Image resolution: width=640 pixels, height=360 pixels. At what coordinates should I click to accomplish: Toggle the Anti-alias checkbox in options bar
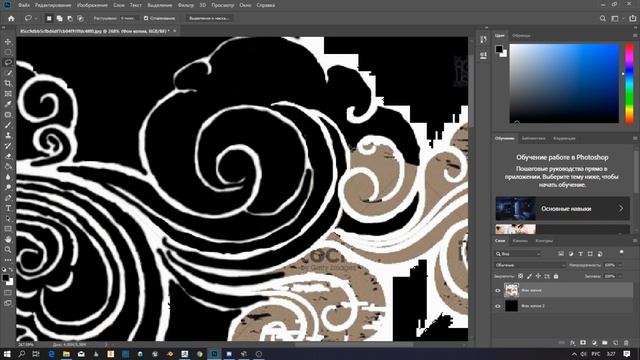(146, 18)
